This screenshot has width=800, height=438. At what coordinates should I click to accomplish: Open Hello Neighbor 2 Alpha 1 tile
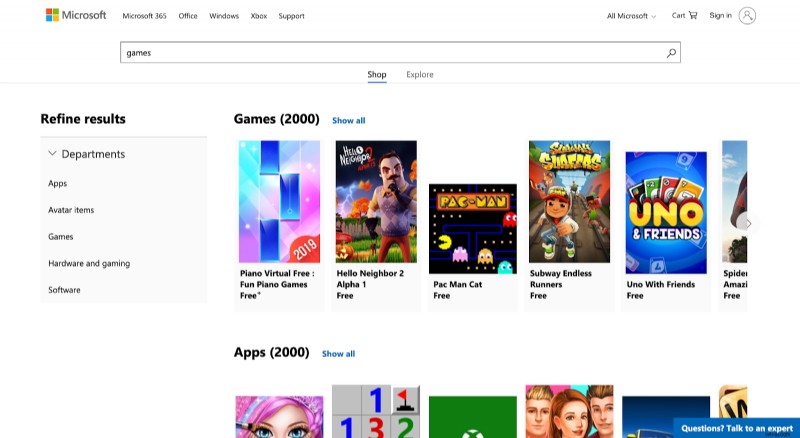[376, 201]
